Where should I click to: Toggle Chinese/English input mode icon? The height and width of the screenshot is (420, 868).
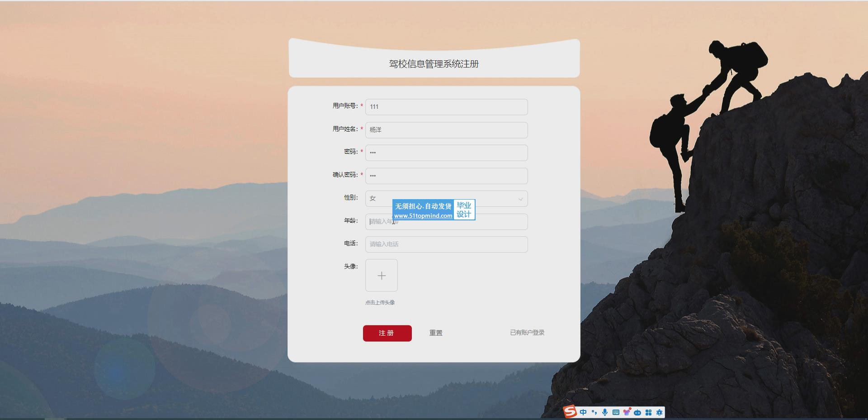583,412
